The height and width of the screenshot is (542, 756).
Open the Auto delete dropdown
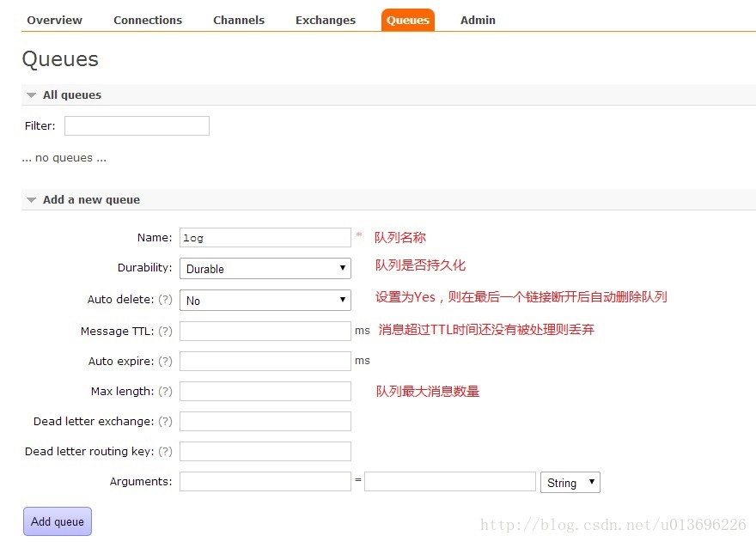coord(265,301)
